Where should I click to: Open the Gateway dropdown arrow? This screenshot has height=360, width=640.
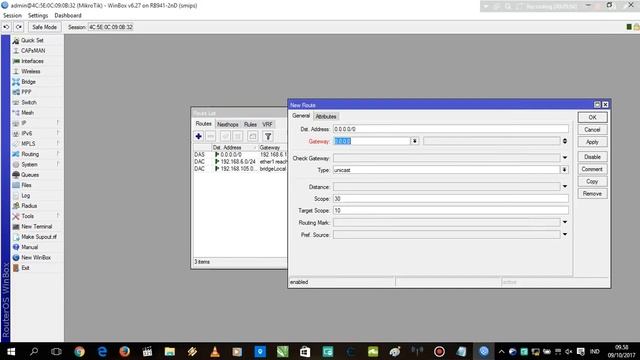pyautogui.click(x=415, y=141)
